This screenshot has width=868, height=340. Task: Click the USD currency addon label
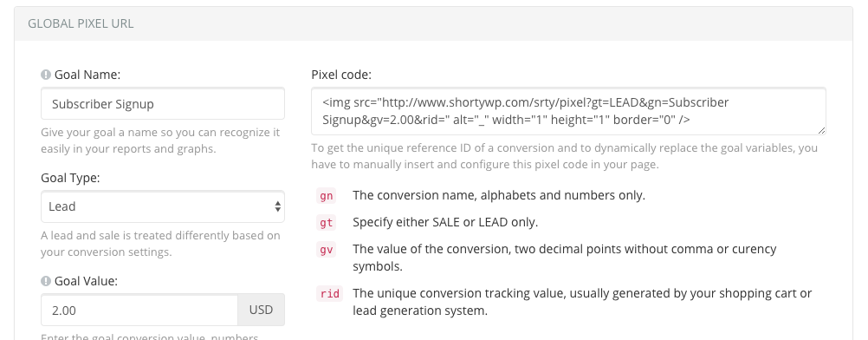click(x=261, y=310)
